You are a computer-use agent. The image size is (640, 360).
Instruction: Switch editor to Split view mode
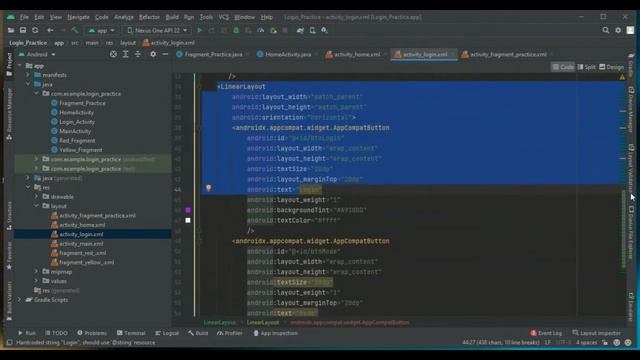586,67
